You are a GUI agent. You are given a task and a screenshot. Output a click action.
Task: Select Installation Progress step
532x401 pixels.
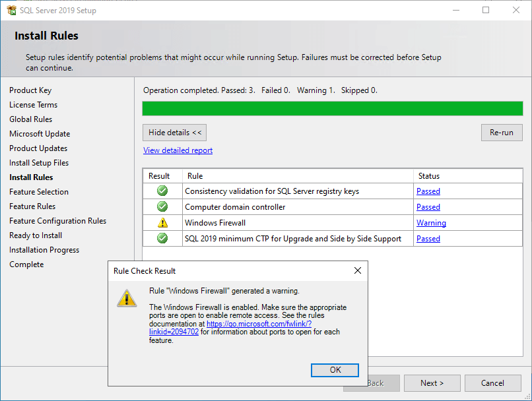[44, 250]
